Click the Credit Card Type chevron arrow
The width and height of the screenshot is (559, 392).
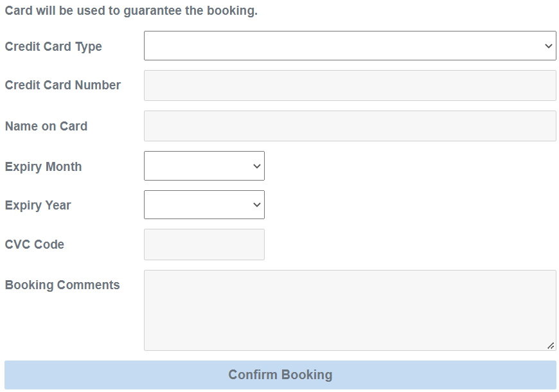point(548,46)
